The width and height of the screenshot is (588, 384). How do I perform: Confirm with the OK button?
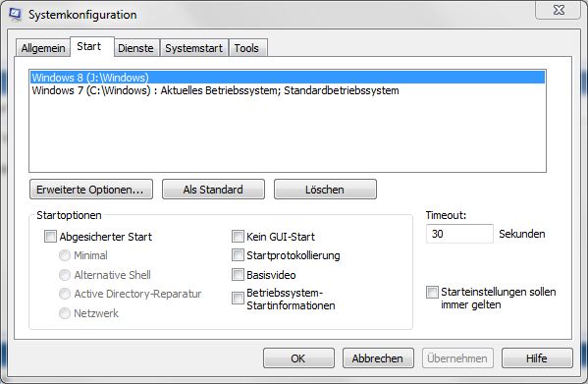pyautogui.click(x=298, y=358)
